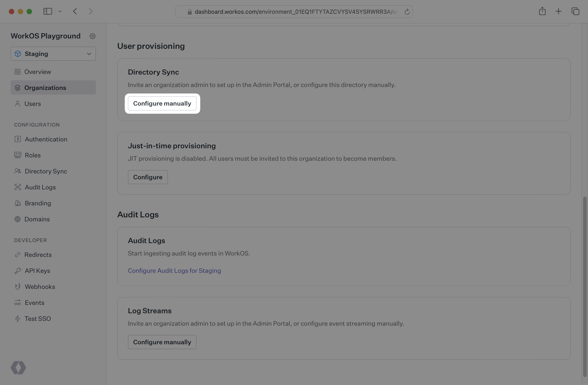Show tab overview icon

coord(575,11)
